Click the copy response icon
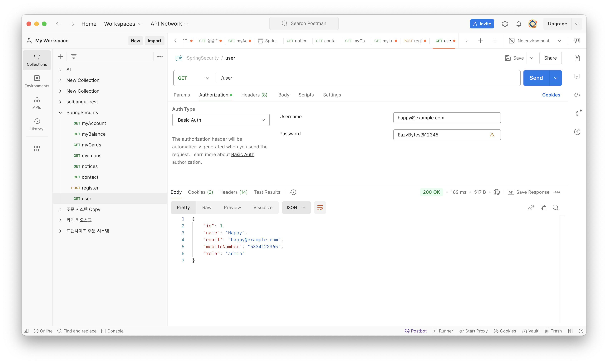The height and width of the screenshot is (364, 608). pyautogui.click(x=543, y=208)
